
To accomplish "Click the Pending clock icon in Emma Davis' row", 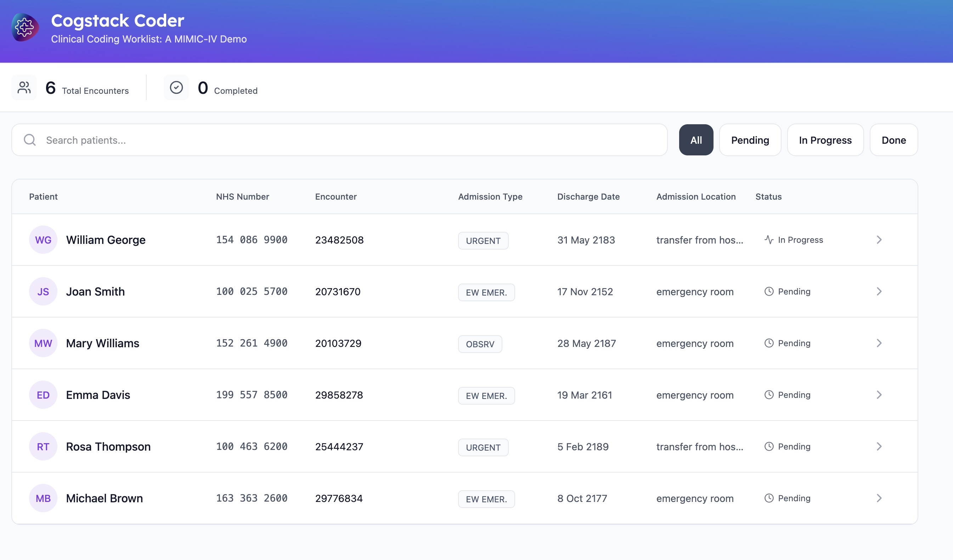I will (769, 395).
